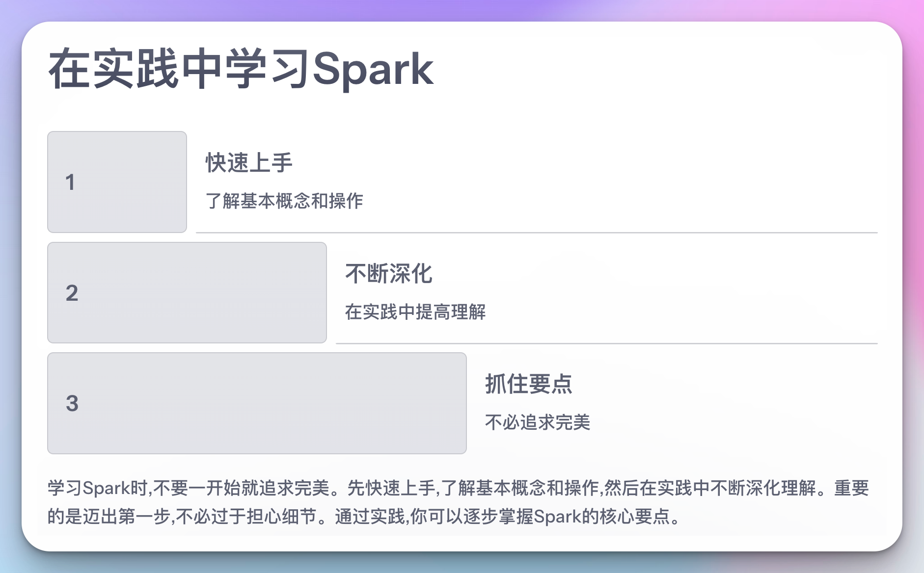This screenshot has height=573, width=924.
Task: Click the heading 不断深化
Action: coord(388,274)
